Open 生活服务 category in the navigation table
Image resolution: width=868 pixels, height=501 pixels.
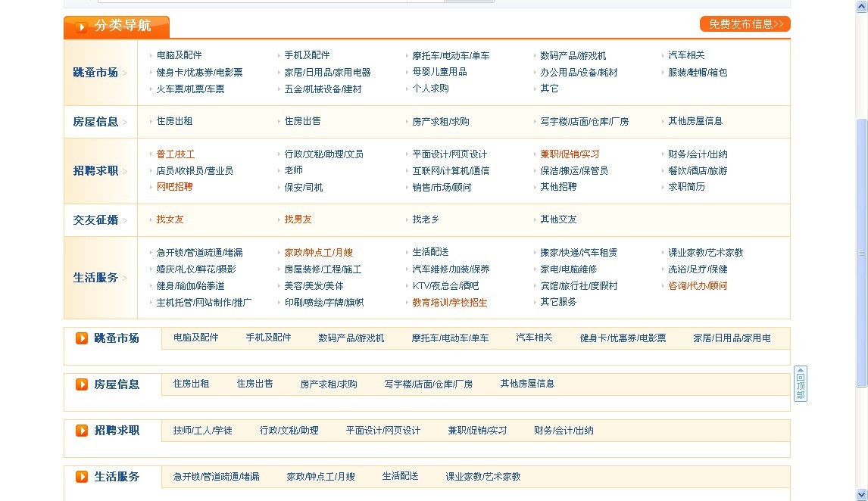pyautogui.click(x=95, y=278)
